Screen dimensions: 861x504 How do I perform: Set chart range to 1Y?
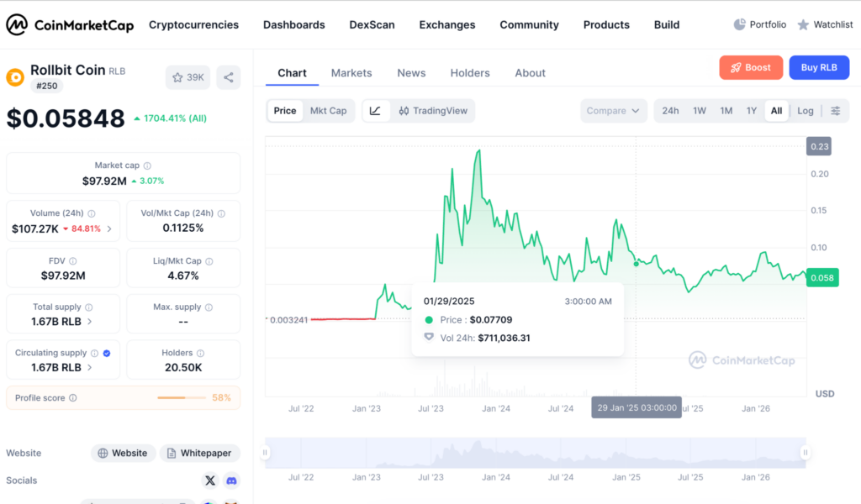click(x=752, y=111)
